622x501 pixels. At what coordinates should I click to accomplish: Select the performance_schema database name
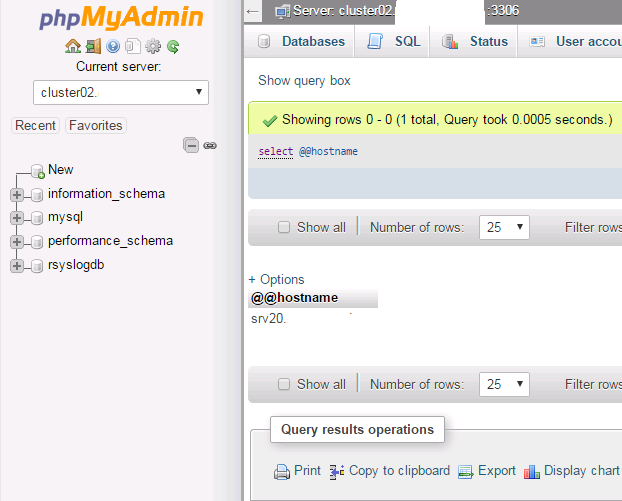[x=110, y=241]
